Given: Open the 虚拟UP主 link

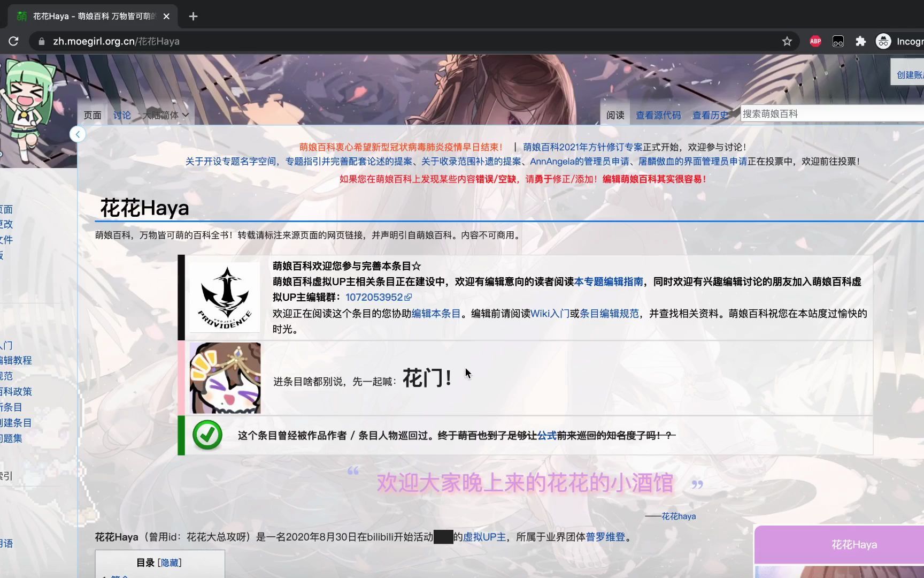Looking at the screenshot, I should coord(484,537).
